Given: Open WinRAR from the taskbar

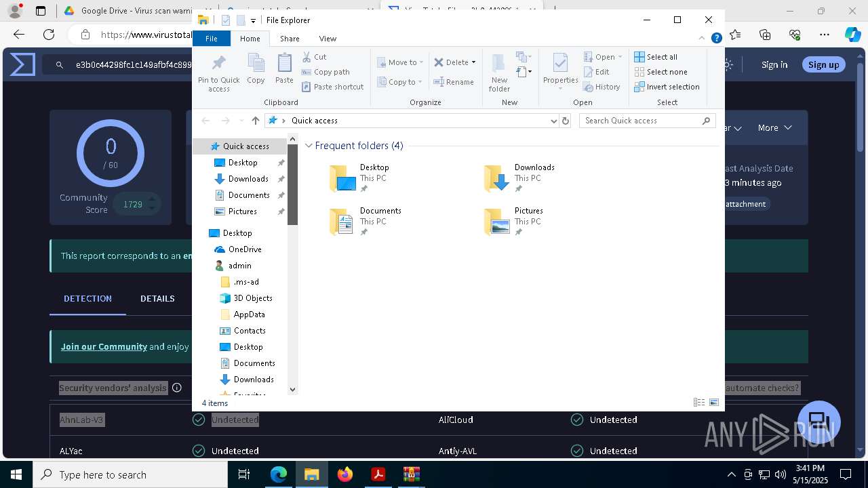Looking at the screenshot, I should pos(412,474).
